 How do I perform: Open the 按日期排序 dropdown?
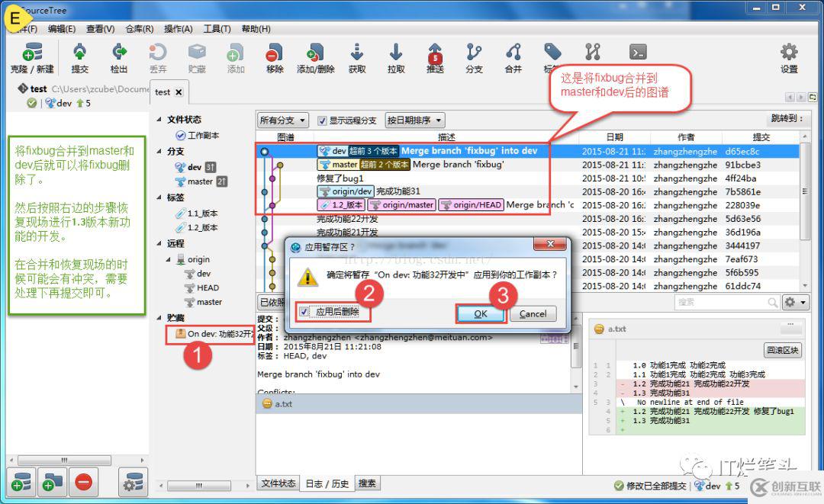(x=414, y=120)
